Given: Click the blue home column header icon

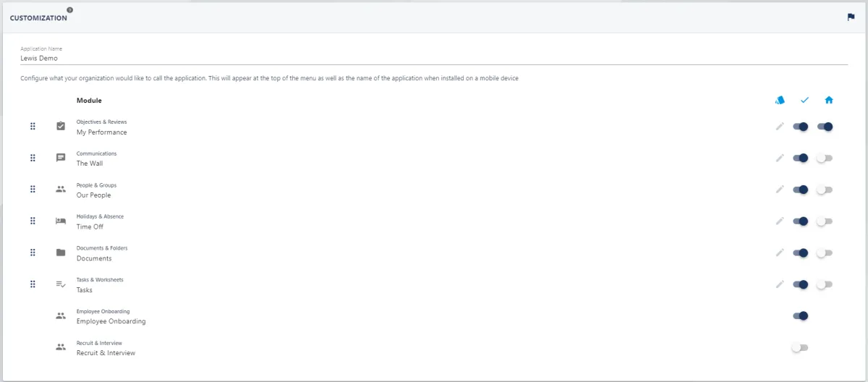Looking at the screenshot, I should pyautogui.click(x=829, y=101).
